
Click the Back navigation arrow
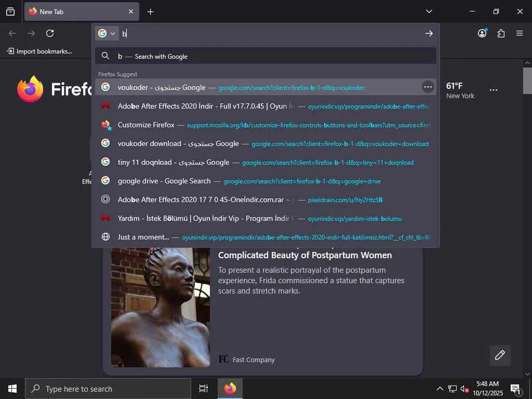pyautogui.click(x=12, y=33)
